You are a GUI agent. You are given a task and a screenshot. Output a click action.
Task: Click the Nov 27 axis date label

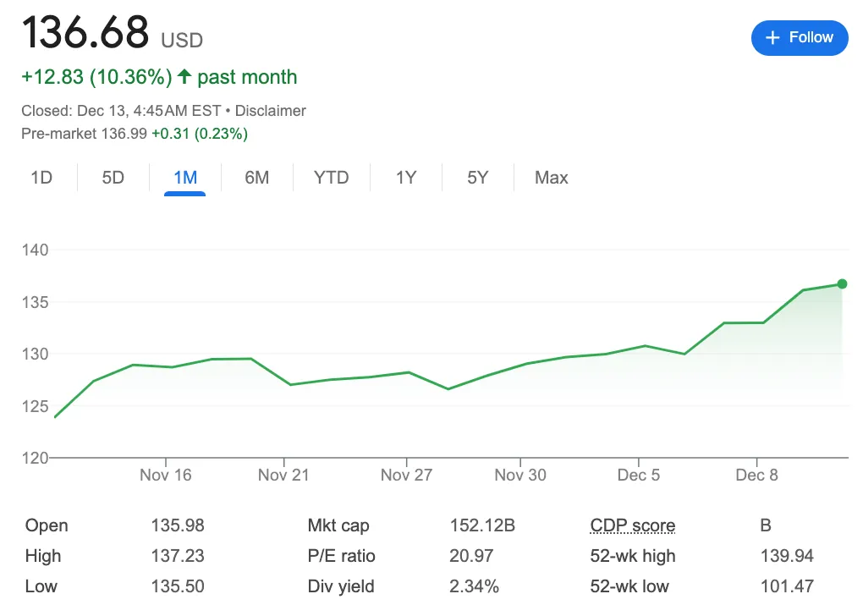coord(407,475)
